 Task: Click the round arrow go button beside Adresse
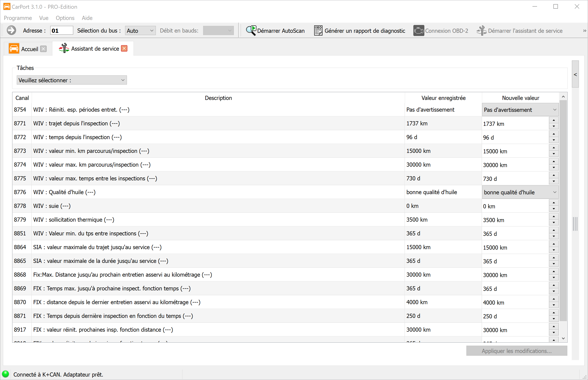tap(11, 31)
